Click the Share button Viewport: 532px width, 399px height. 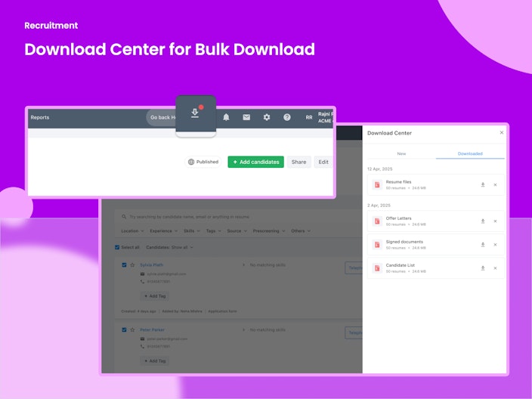(298, 162)
